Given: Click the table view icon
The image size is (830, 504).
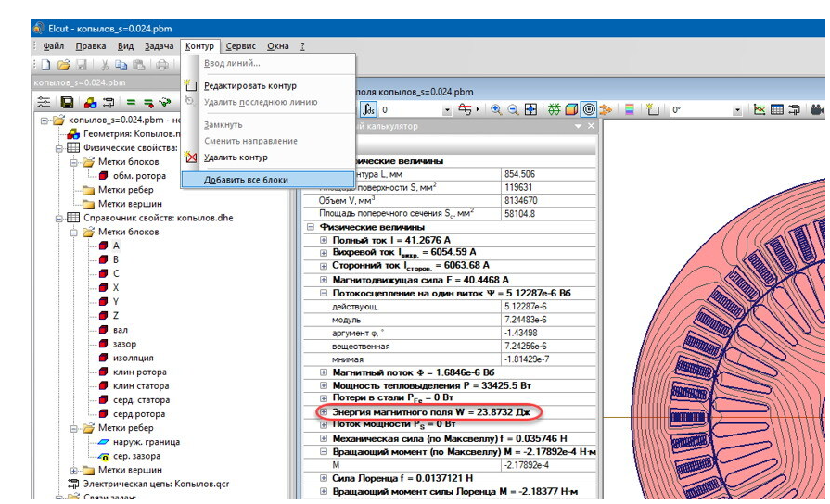Looking at the screenshot, I should [776, 109].
